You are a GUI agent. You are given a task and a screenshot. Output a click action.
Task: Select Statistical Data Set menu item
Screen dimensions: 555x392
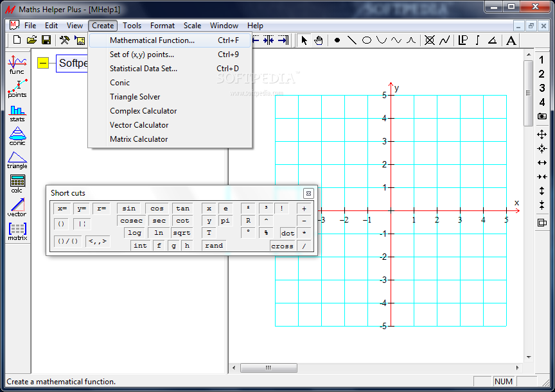pos(170,69)
